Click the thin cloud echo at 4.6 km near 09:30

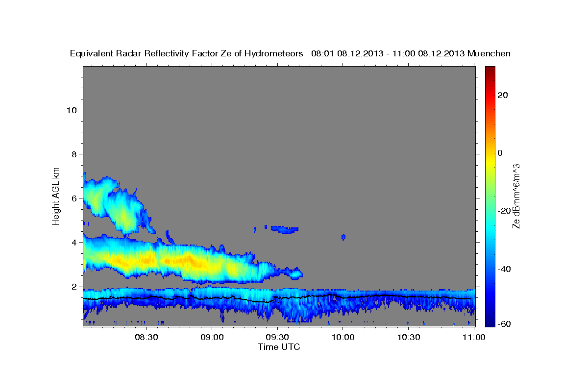(x=285, y=229)
